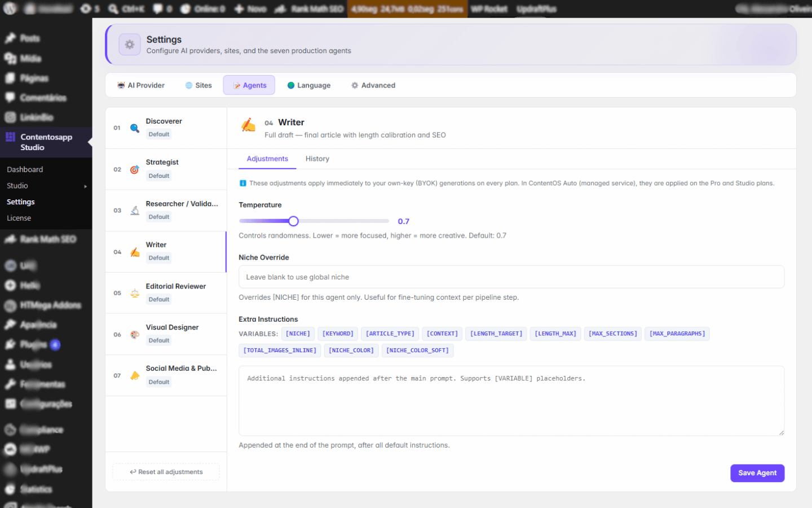
Task: Click Novo in admin bar
Action: coord(250,9)
